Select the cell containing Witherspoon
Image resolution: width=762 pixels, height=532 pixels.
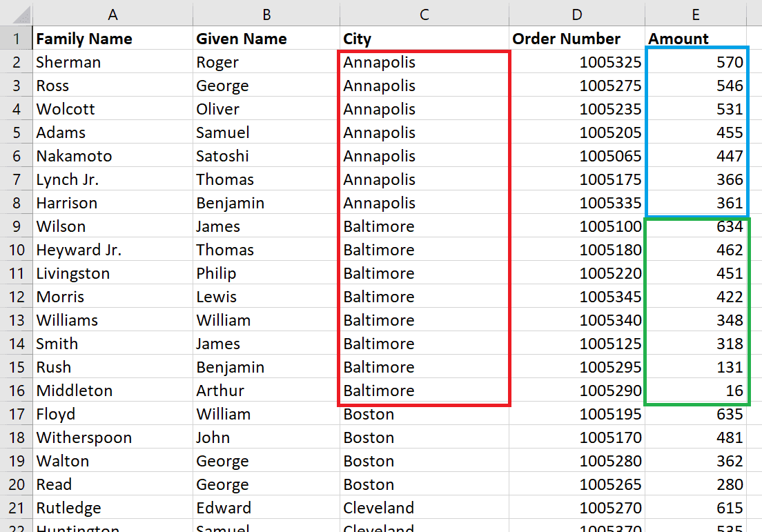pos(113,437)
